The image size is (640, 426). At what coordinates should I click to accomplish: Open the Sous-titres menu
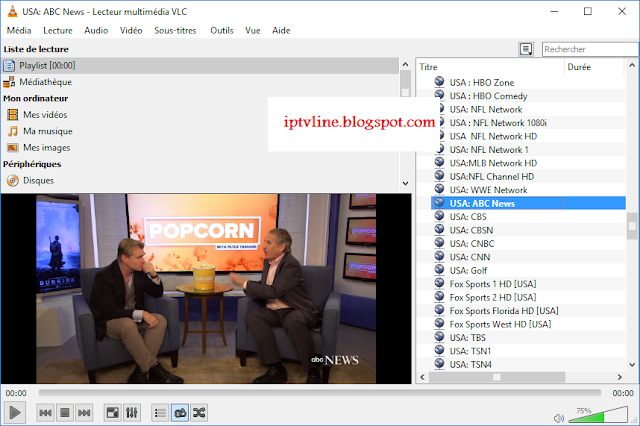coord(175,31)
